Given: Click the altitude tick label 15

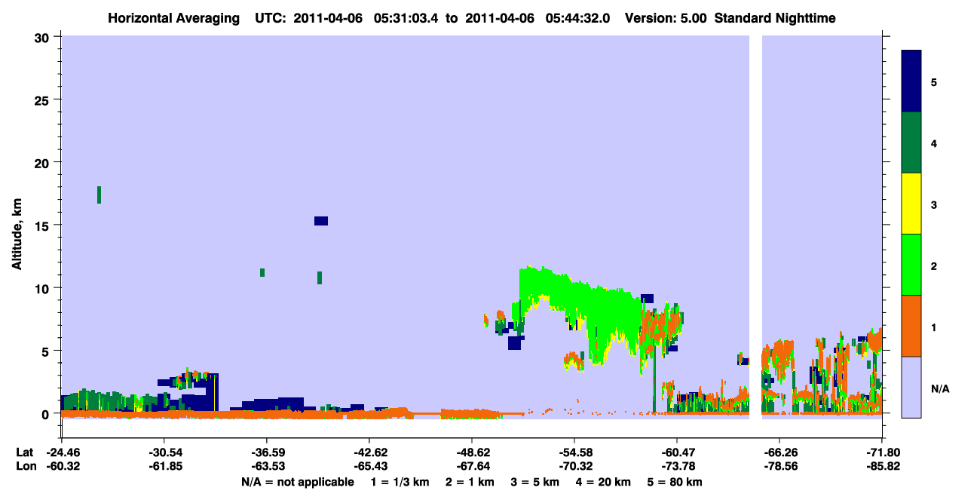Looking at the screenshot, I should pos(43,225).
